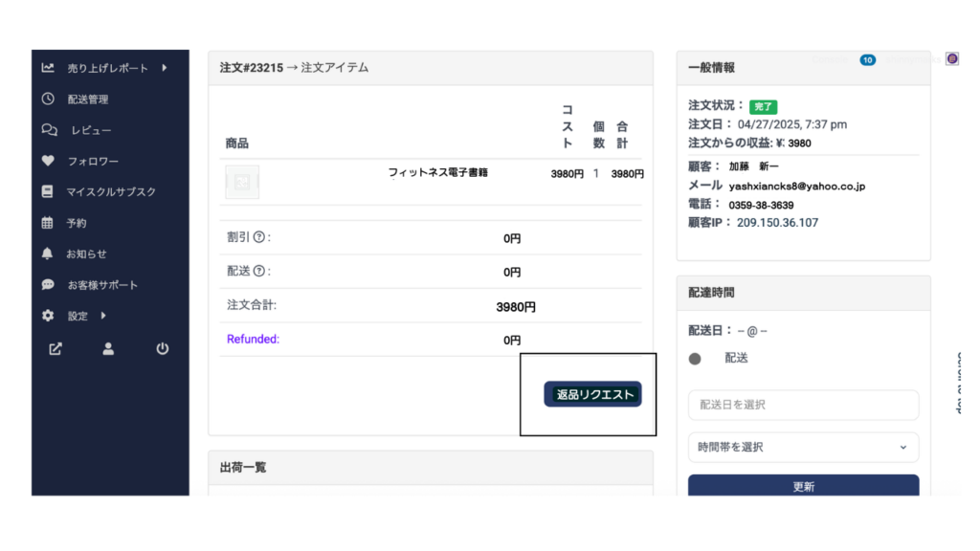Click the phone number 0359-38-3639
Viewport: 980px width, 551px height.
coord(761,205)
